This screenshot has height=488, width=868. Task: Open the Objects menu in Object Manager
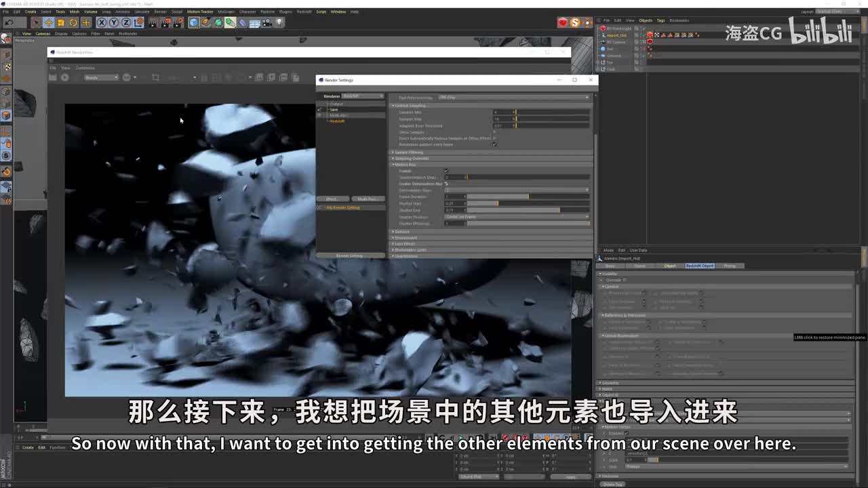click(x=645, y=20)
